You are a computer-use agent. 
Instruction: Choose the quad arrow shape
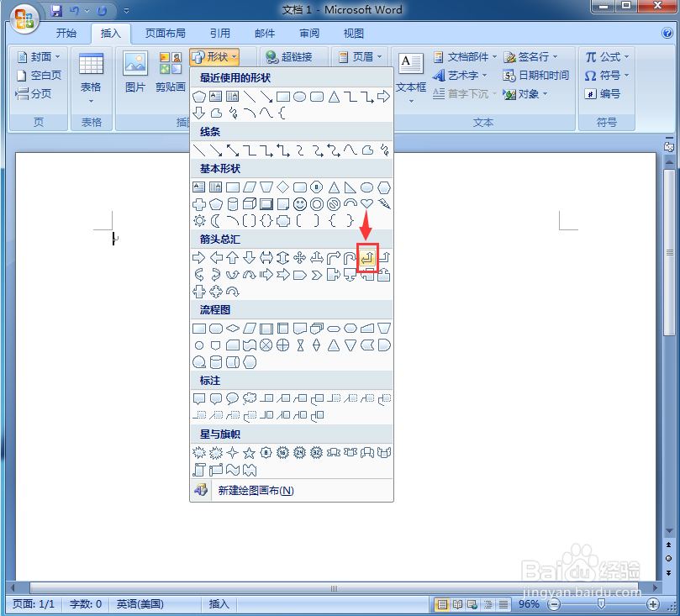click(x=300, y=258)
